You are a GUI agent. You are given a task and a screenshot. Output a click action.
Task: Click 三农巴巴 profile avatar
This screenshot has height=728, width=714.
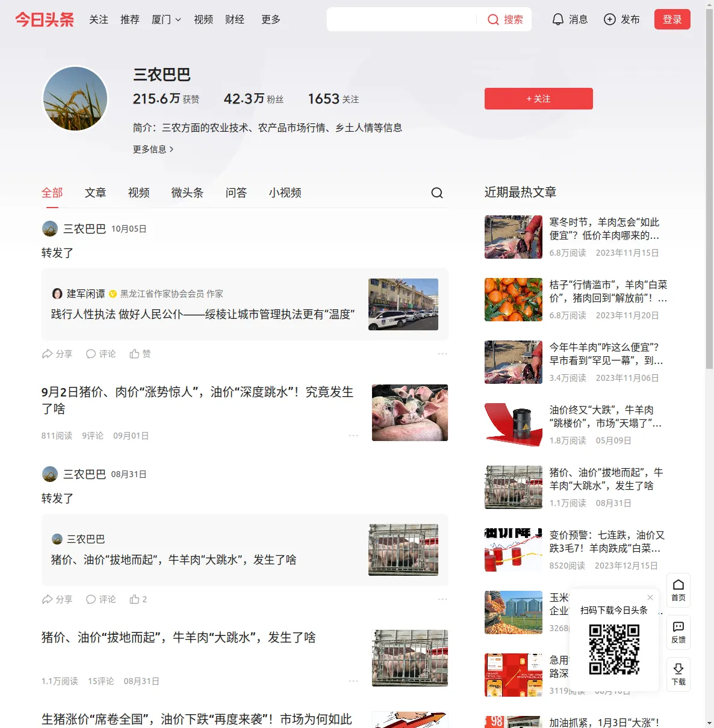click(x=75, y=99)
